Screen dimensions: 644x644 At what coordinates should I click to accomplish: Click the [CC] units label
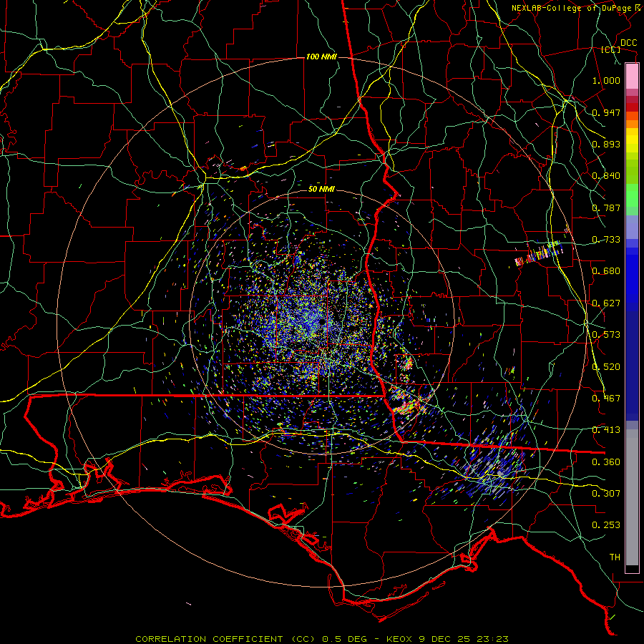click(x=611, y=49)
